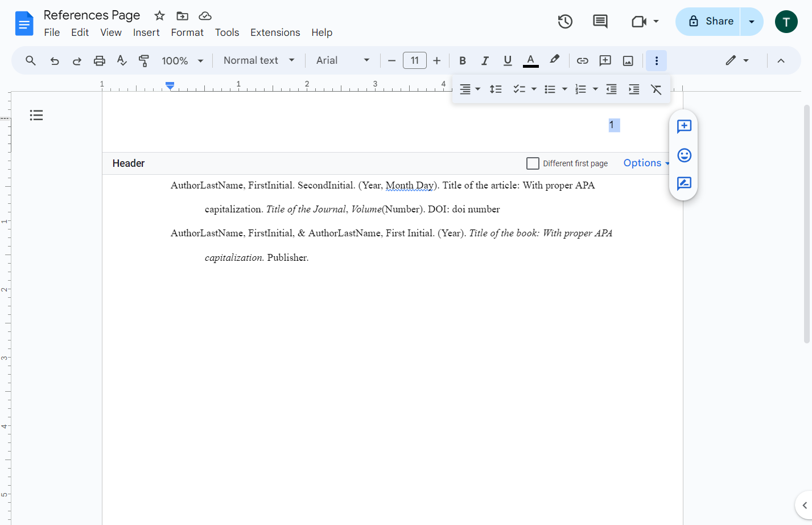Image resolution: width=812 pixels, height=525 pixels.
Task: Click the Share button
Action: 708,22
